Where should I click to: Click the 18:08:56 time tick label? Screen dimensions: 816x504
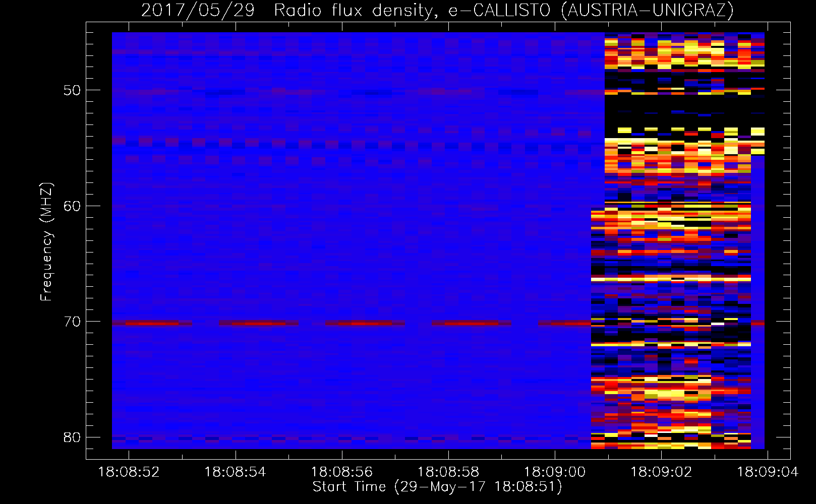[x=342, y=472]
